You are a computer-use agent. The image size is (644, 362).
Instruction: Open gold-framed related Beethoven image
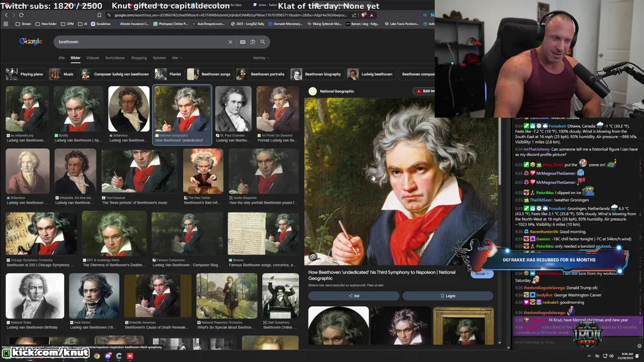[463, 325]
